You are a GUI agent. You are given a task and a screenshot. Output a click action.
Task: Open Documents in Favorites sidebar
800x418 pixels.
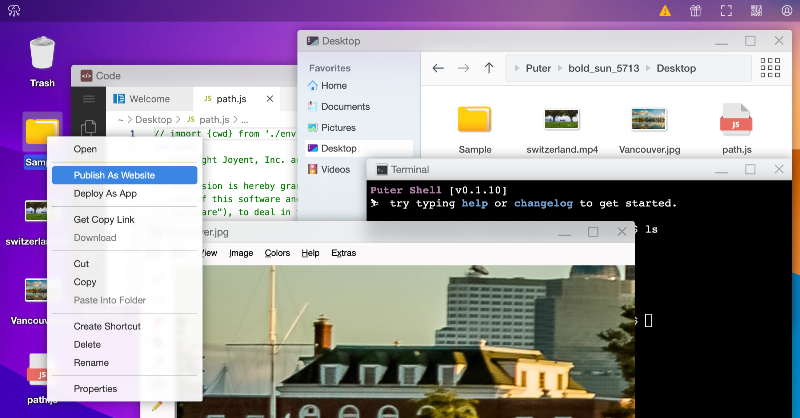pyautogui.click(x=345, y=107)
